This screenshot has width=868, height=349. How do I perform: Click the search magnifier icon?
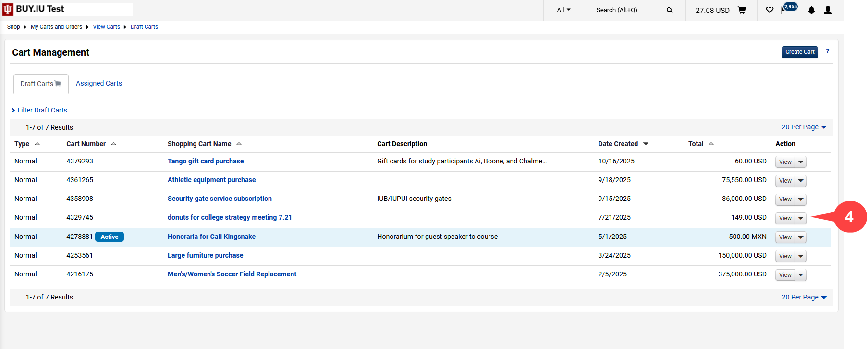pyautogui.click(x=670, y=10)
